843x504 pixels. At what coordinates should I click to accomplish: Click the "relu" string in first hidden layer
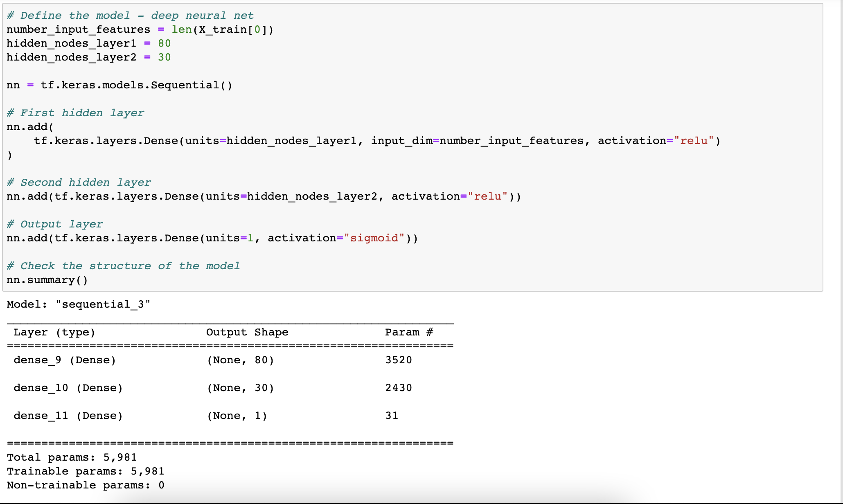[694, 141]
